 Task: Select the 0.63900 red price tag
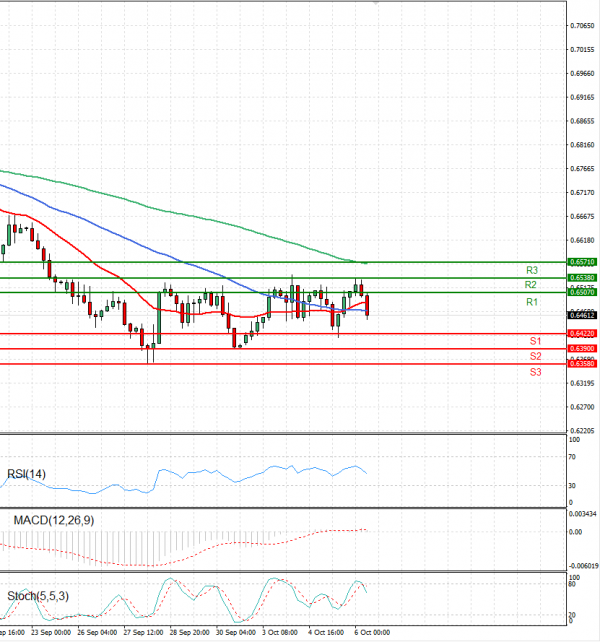(582, 348)
